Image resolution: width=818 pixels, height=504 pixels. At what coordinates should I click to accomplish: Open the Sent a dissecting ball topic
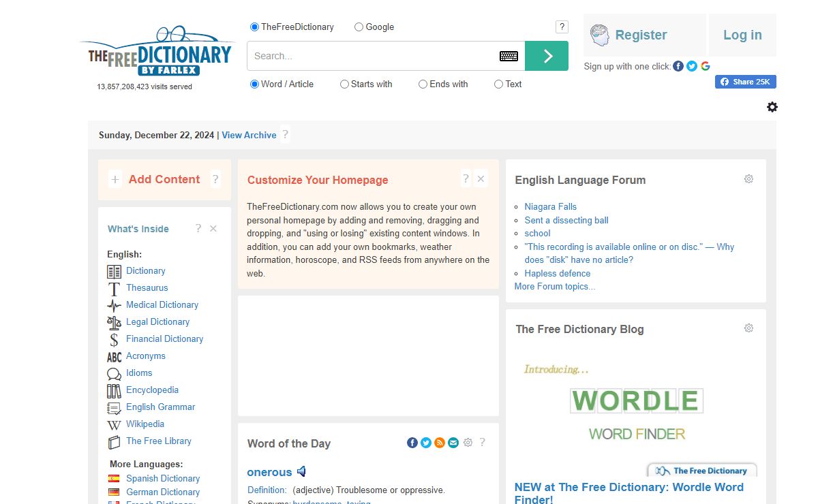(x=566, y=220)
